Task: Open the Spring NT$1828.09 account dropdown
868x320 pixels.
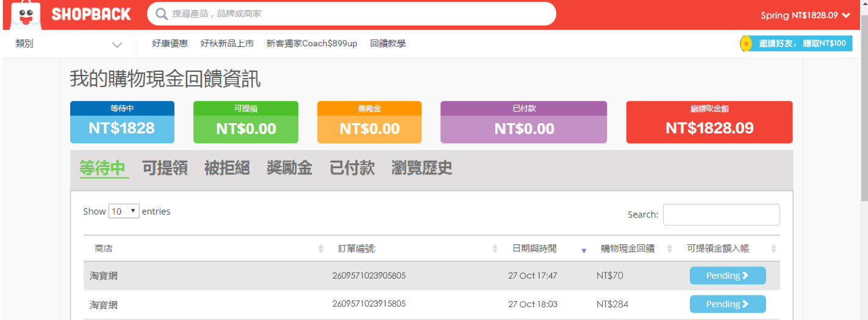Action: [805, 15]
